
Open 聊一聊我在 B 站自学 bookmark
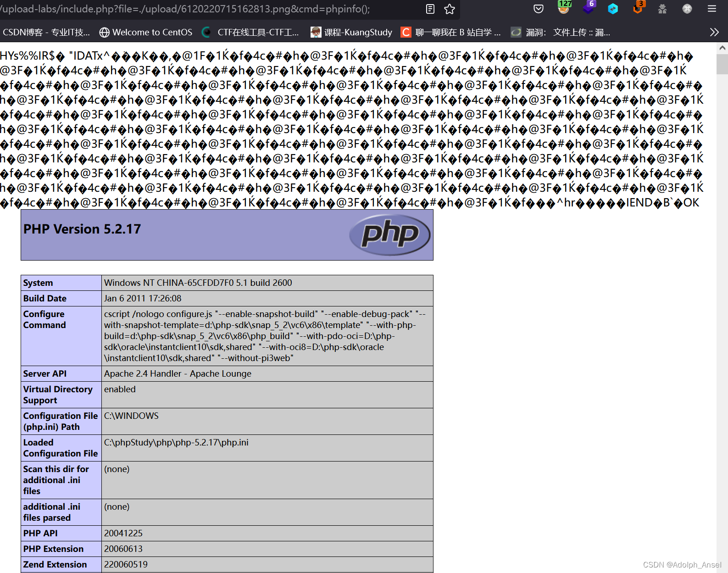451,32
